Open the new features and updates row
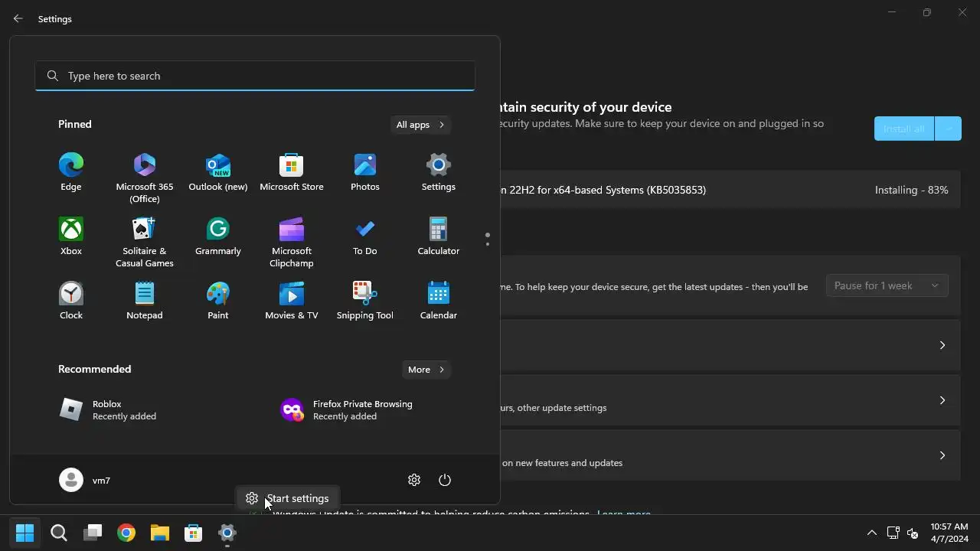Viewport: 980px width, 551px height. 730,455
